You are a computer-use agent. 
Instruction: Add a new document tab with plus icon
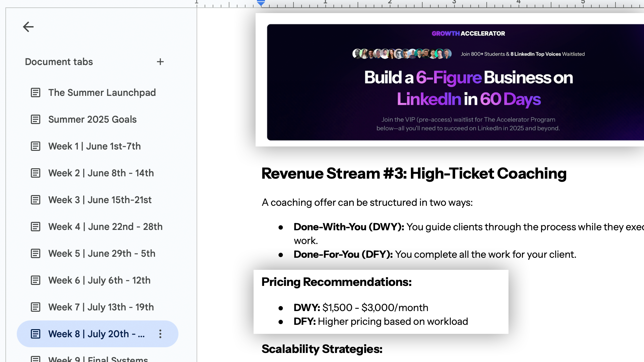click(x=160, y=62)
